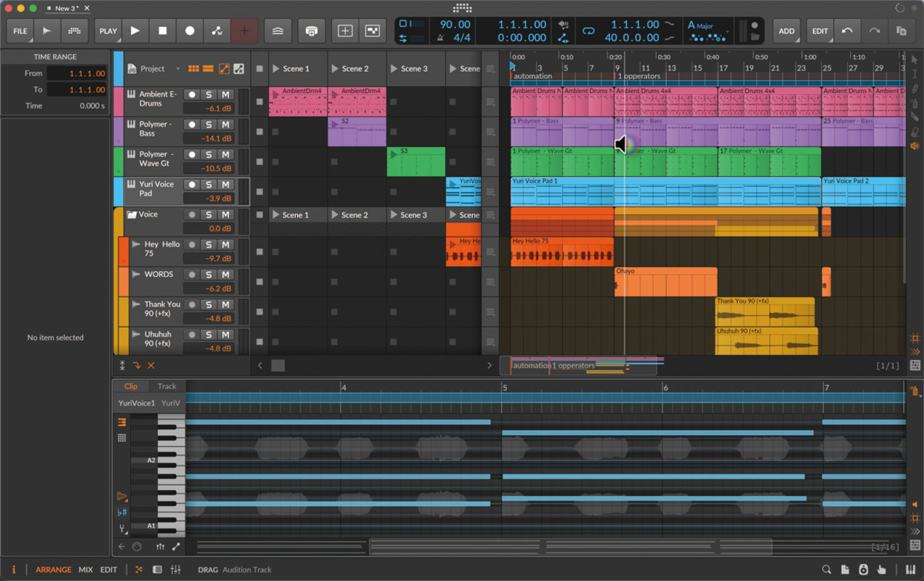Open the activity grid icon next to FILE
Viewport: 924px width, 581px height.
click(74, 31)
